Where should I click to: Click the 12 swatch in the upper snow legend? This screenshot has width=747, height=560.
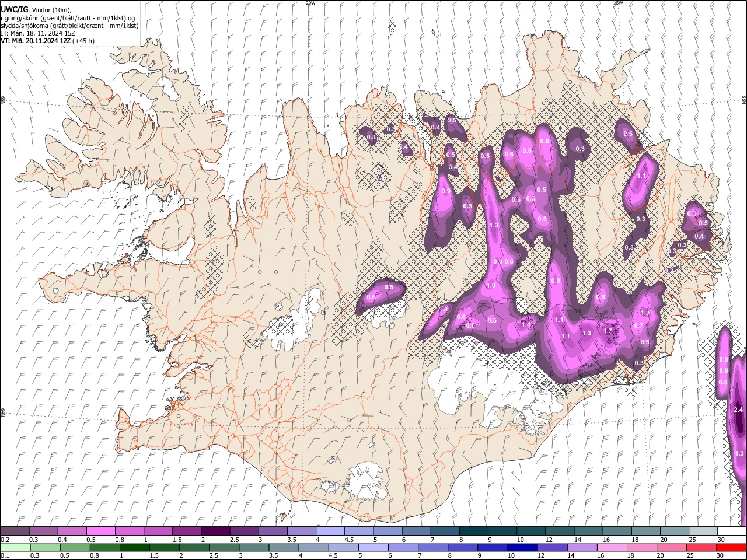559,531
